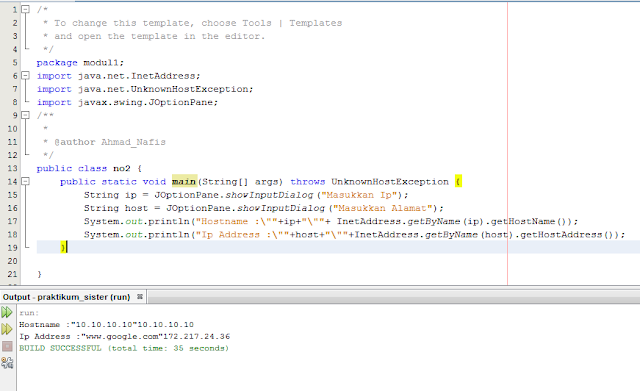Click 'String ip' variable declaration on line 15

point(110,195)
